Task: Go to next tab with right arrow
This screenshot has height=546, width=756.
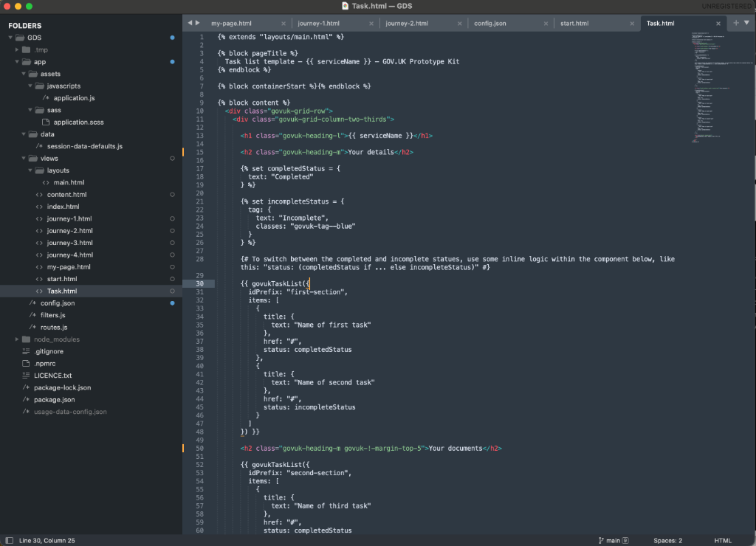Action: pyautogui.click(x=198, y=23)
